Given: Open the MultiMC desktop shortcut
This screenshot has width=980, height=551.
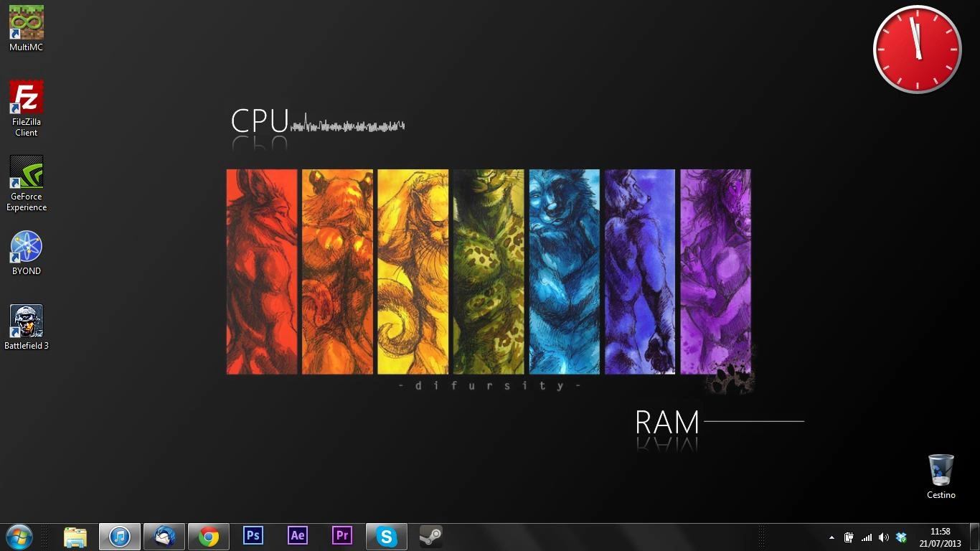Looking at the screenshot, I should coord(27,29).
